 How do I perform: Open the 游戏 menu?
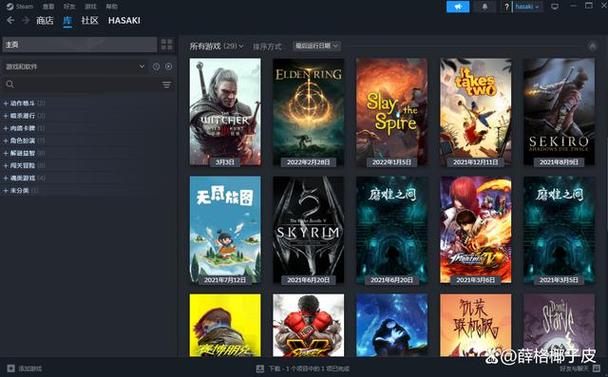coord(90,6)
